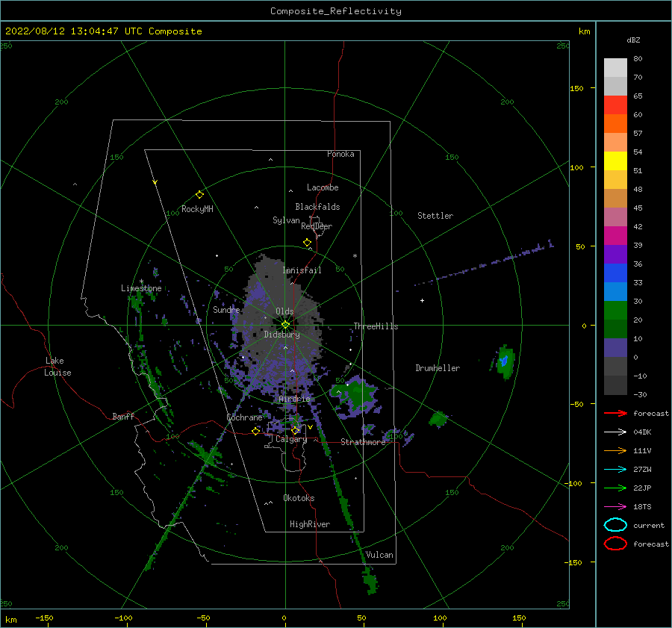Select the Stettler label
This screenshot has width=672, height=628.
click(x=435, y=216)
